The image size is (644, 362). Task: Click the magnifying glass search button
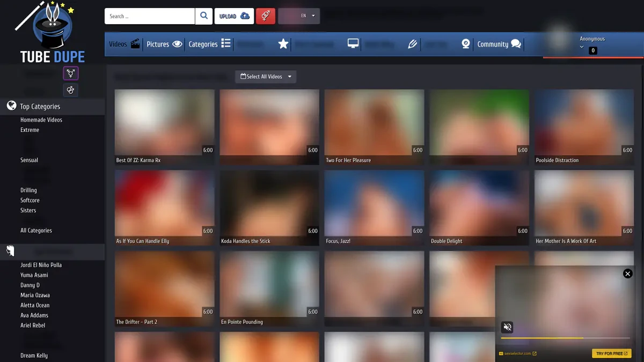(204, 16)
